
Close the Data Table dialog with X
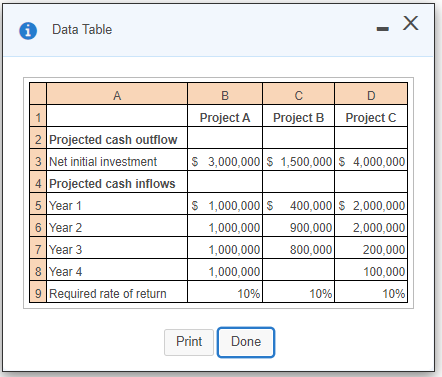pos(410,23)
